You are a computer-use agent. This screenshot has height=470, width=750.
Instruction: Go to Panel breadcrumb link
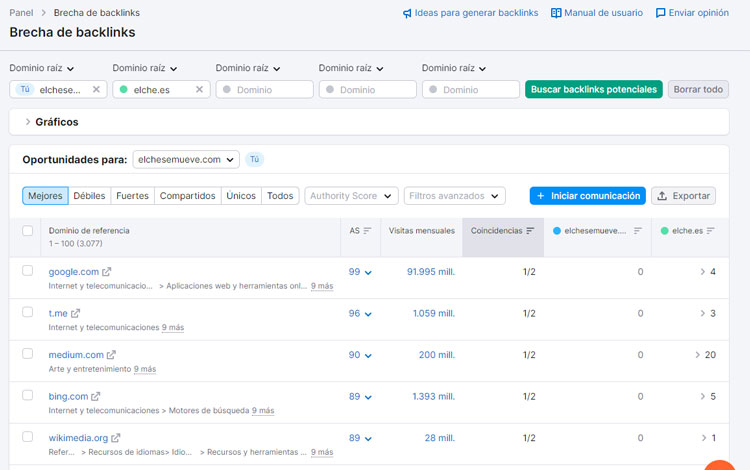pos(22,13)
